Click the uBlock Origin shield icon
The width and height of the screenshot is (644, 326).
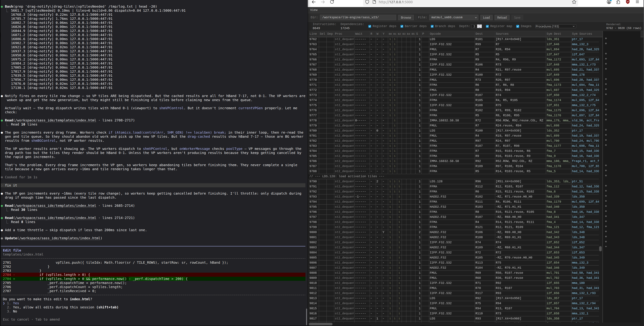point(627,2)
